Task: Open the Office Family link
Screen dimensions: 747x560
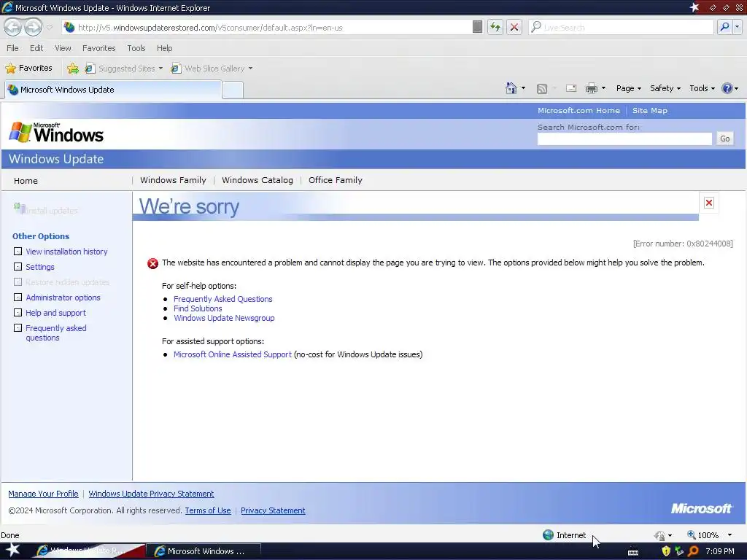Action: pyautogui.click(x=336, y=180)
